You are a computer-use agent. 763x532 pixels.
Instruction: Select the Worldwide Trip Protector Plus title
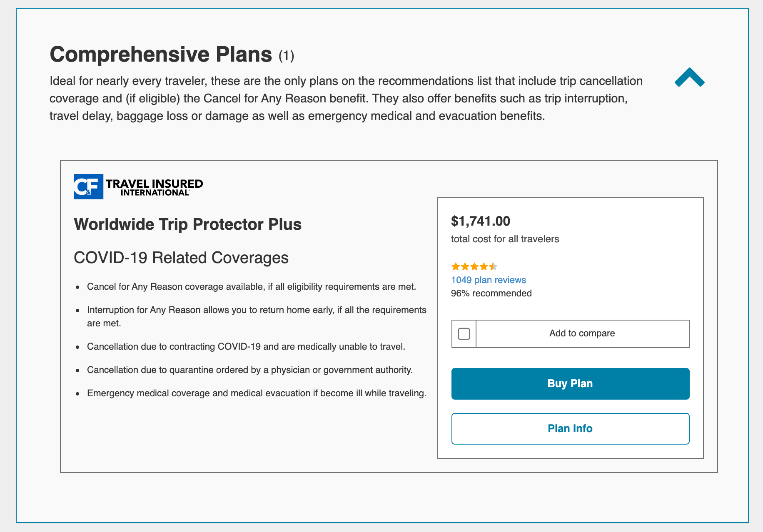(187, 224)
